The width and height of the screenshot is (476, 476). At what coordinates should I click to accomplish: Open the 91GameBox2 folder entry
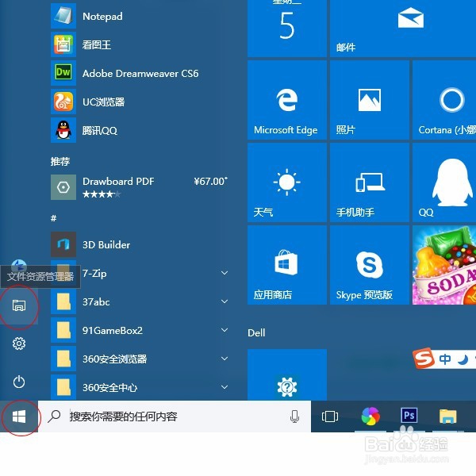click(x=140, y=330)
